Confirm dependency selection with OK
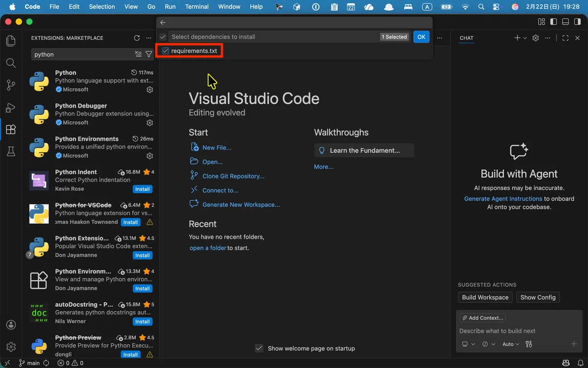 click(x=421, y=37)
